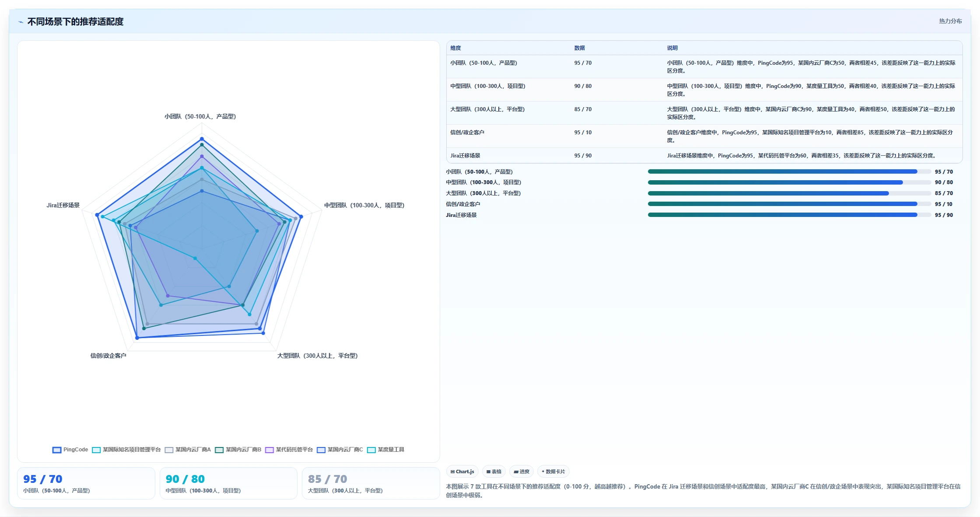Click the PingCode vertex on the Jira迁移场景 axis
The image size is (980, 517).
pyautogui.click(x=97, y=215)
